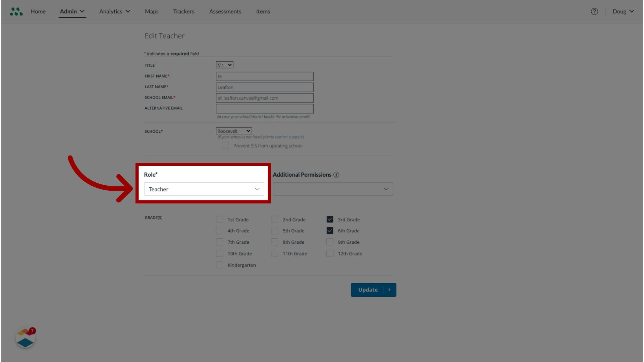This screenshot has height=362, width=644.
Task: Check the 9th Grade checkbox
Action: click(x=330, y=242)
